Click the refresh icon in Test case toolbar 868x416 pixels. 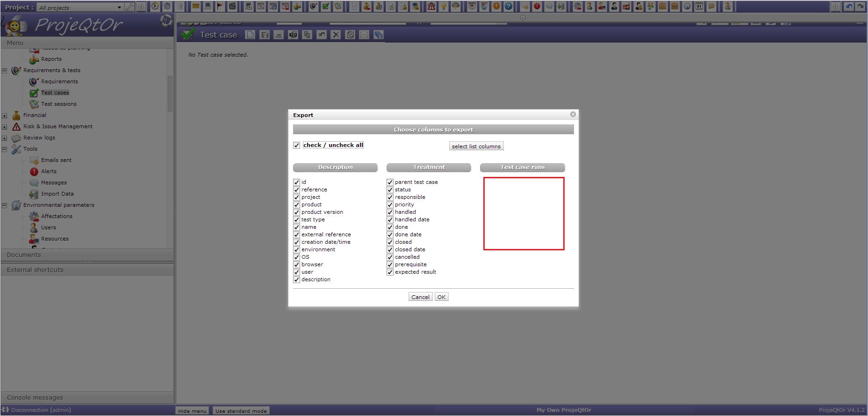(350, 35)
